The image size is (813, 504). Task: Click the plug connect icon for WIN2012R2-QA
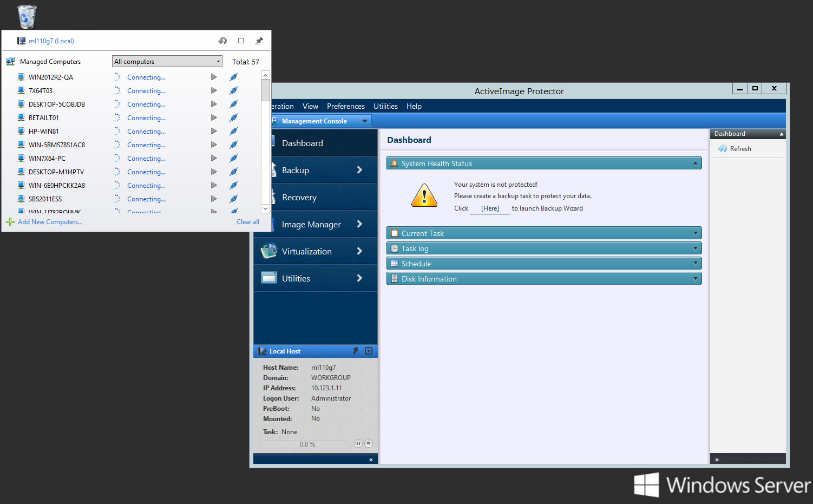(x=234, y=77)
